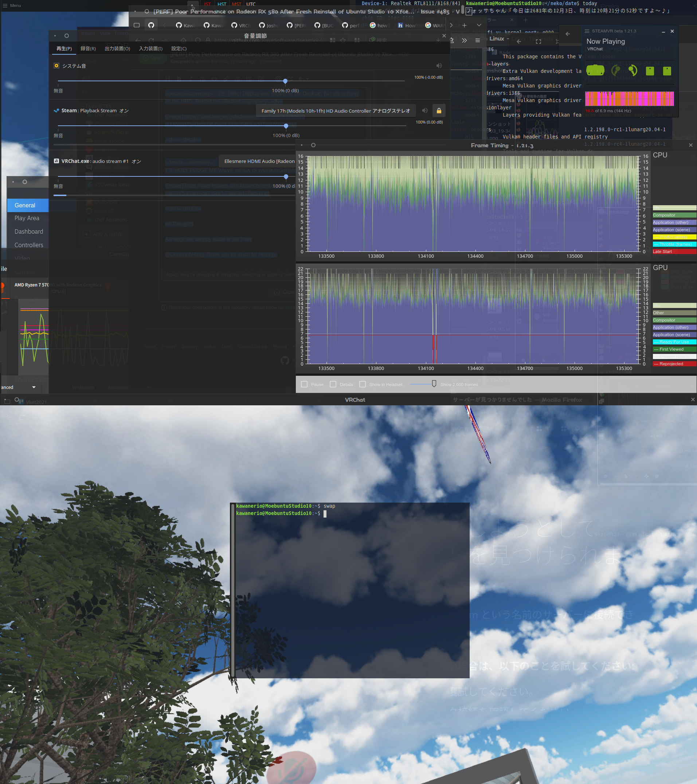Open a new browser tab
The image size is (697, 784).
pyautogui.click(x=464, y=25)
